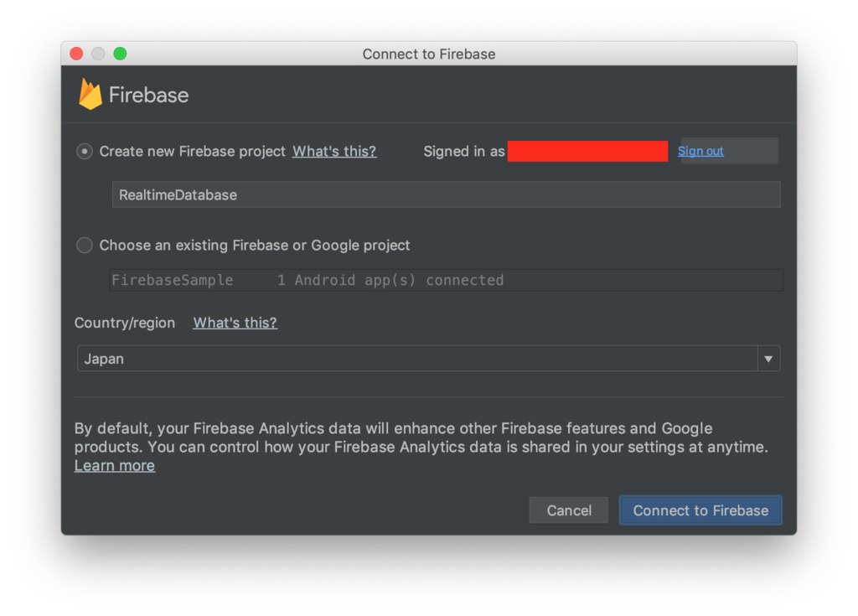Sign out of the current Google account
This screenshot has width=858, height=616.
tap(700, 151)
